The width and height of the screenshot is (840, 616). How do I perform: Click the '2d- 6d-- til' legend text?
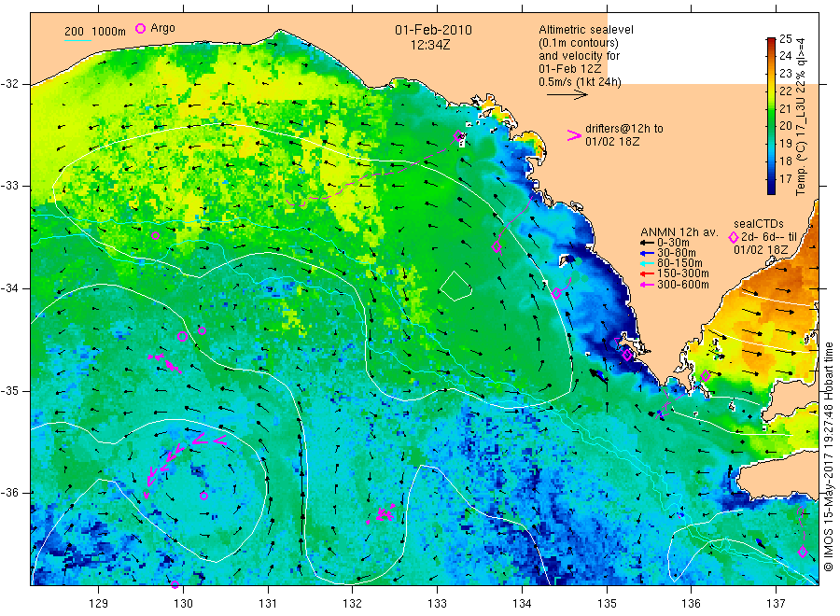coord(769,237)
